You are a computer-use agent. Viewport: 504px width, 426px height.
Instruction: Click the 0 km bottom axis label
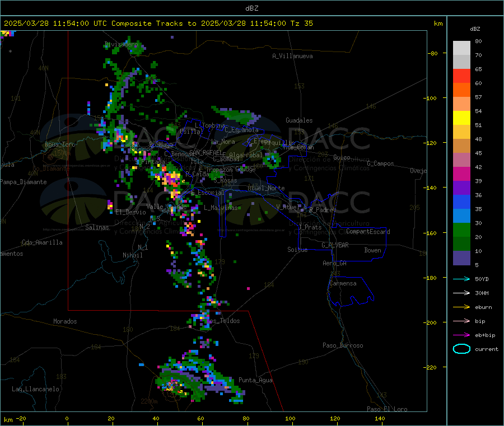pyautogui.click(x=67, y=418)
